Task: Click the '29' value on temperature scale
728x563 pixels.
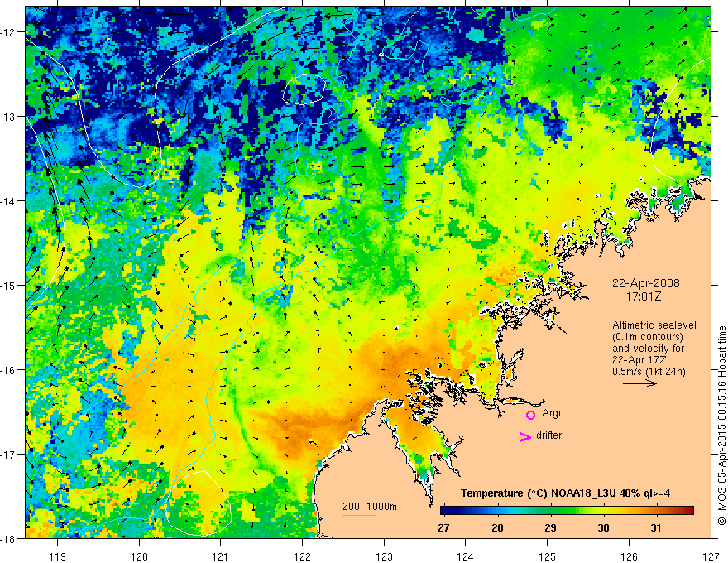Action: point(550,527)
